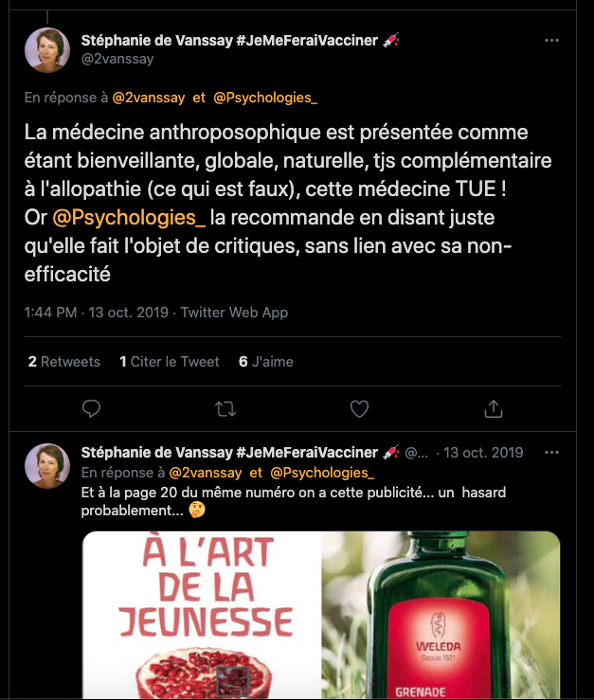This screenshot has width=594, height=700.
Task: Click @2vanssay handle under the author name
Action: point(117,59)
